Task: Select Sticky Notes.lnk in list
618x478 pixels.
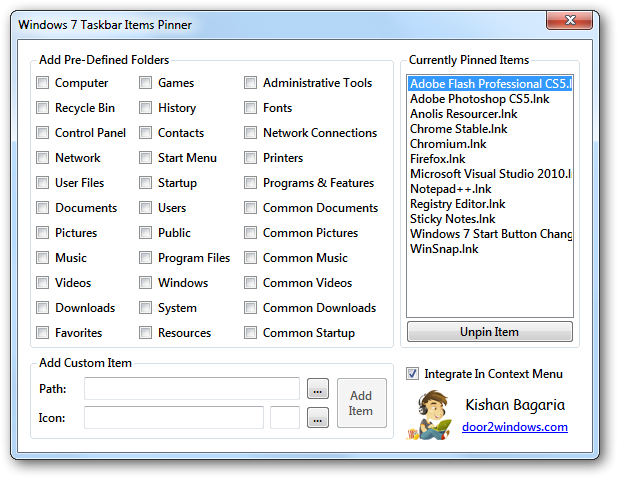Action: 490,219
